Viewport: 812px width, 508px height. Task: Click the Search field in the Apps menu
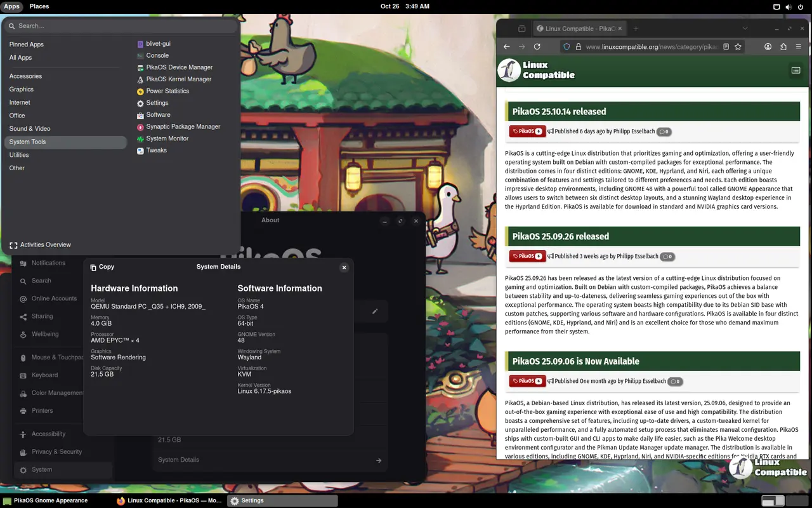coord(121,26)
